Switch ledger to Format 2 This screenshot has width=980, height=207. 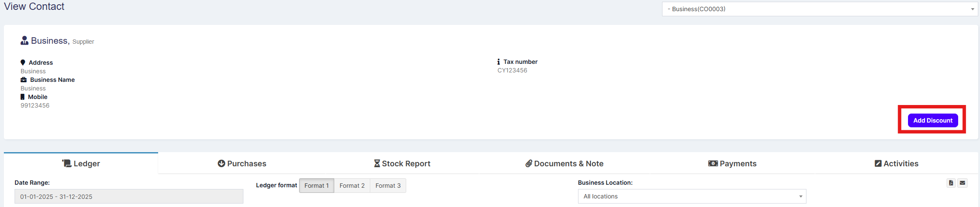pyautogui.click(x=352, y=186)
